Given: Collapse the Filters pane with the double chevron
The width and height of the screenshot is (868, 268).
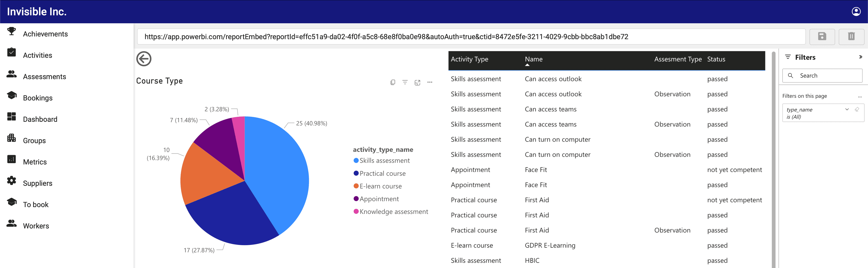Looking at the screenshot, I should point(860,57).
